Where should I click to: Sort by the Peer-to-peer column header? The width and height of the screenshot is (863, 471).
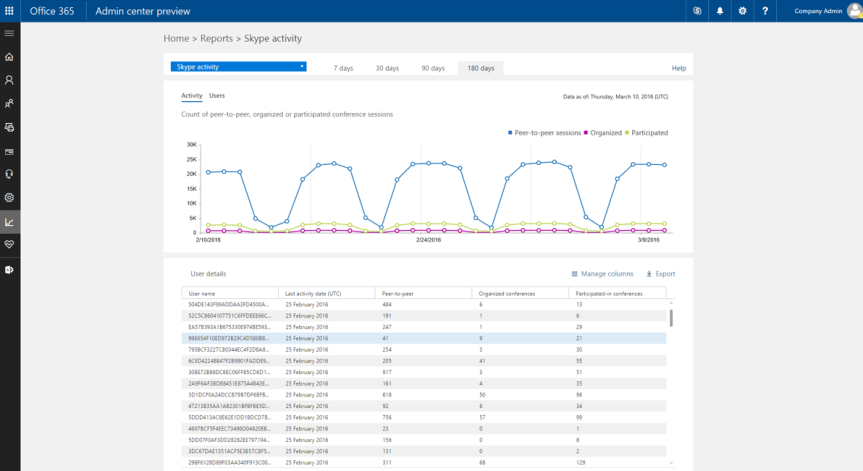(x=397, y=293)
